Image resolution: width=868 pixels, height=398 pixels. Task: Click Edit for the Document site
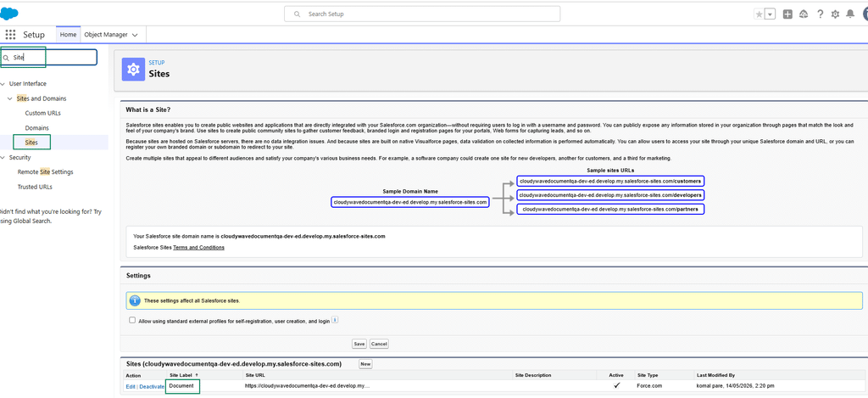(131, 386)
